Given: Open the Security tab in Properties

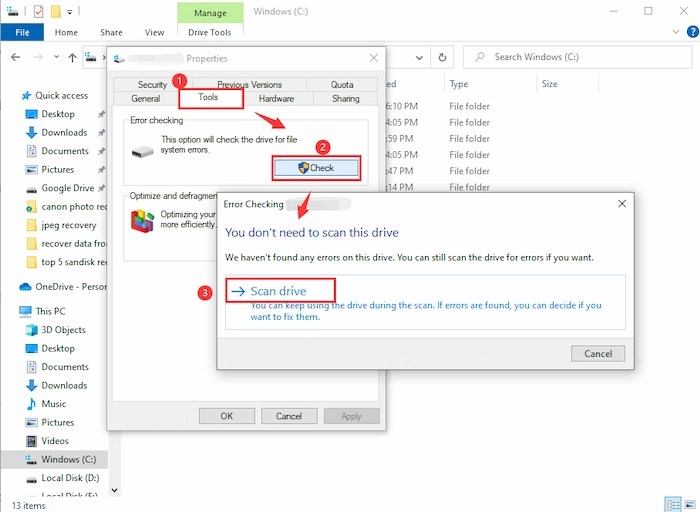Looking at the screenshot, I should [152, 84].
